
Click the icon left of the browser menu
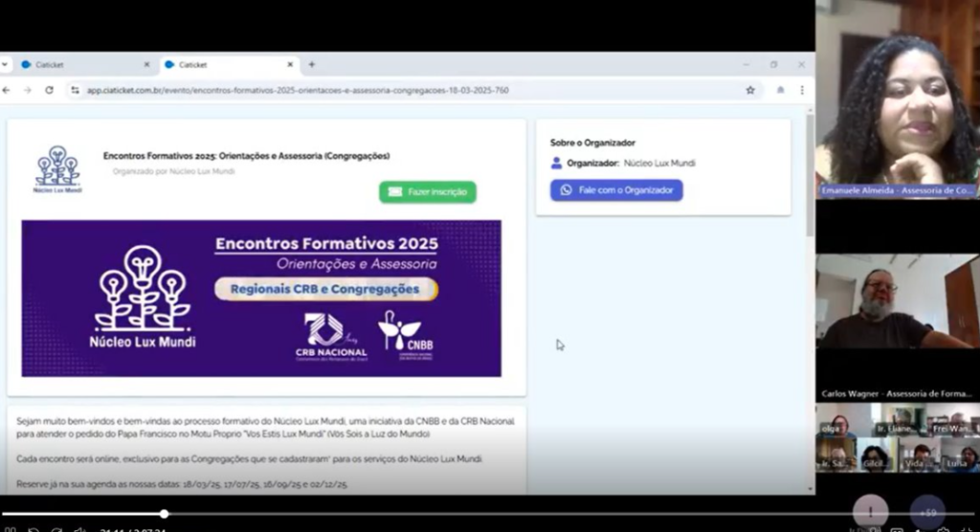click(781, 90)
